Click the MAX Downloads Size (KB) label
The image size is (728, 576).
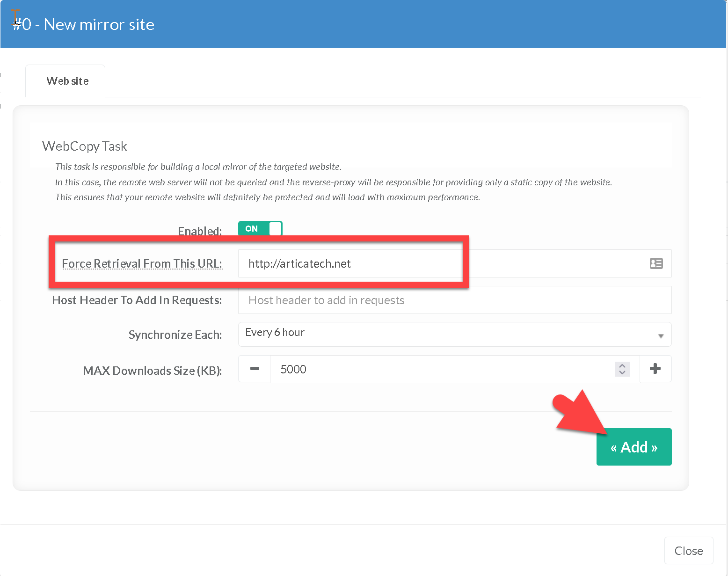pos(152,371)
